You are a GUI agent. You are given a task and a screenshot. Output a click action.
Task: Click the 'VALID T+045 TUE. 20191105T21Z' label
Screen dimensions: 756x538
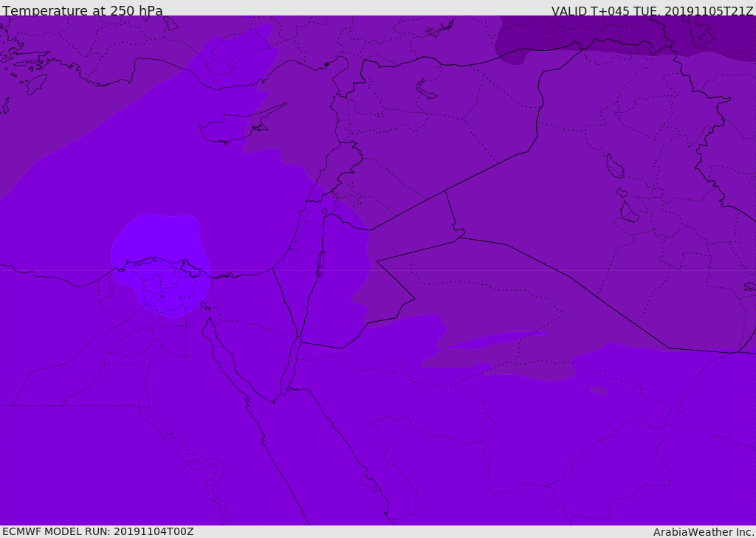click(653, 11)
